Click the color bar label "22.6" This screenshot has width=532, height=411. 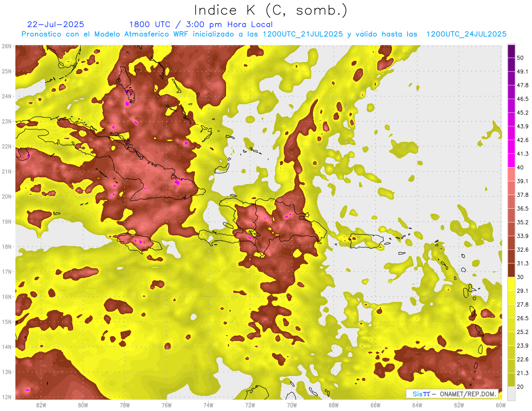[x=522, y=359]
